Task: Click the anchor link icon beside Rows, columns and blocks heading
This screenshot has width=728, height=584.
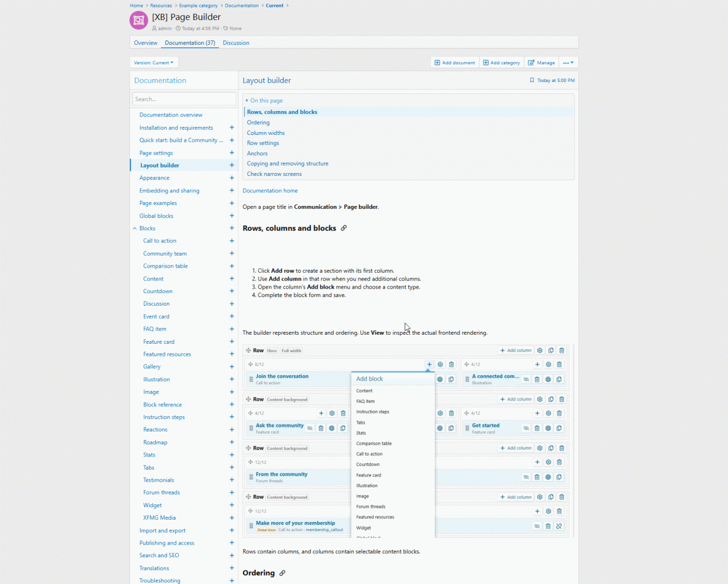Action: click(344, 228)
